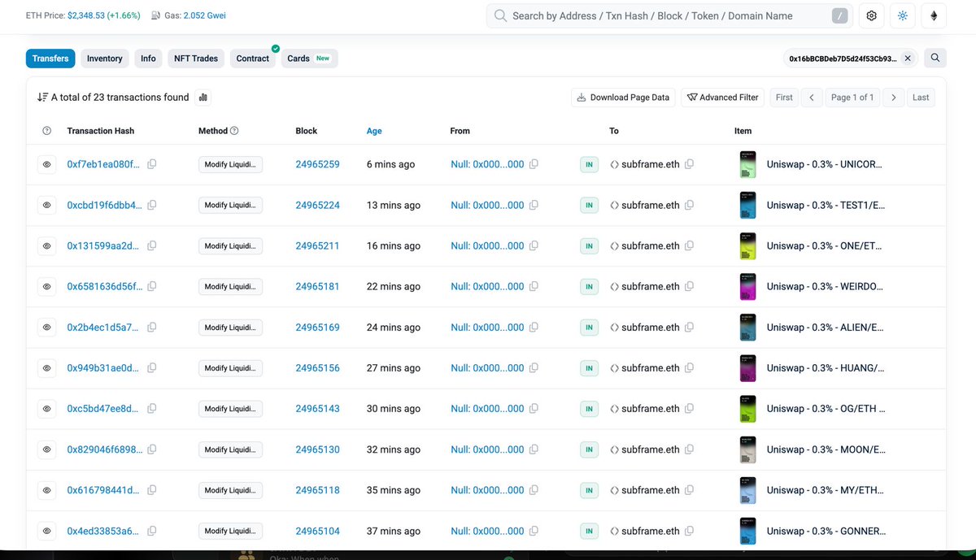Click Modify Liquidi method badge for 0x616798441d
This screenshot has height=560, width=976.
tap(230, 490)
